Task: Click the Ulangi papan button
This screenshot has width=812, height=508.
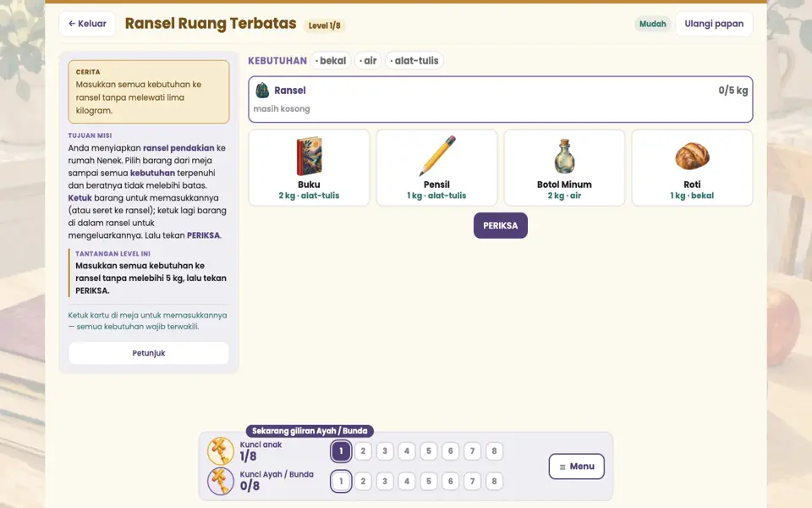Action: pos(714,24)
